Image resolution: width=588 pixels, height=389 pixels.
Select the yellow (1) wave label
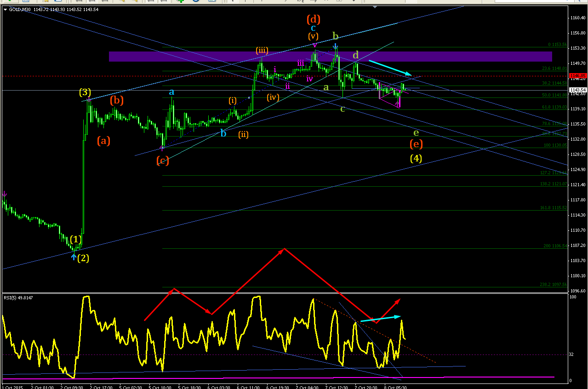76,240
